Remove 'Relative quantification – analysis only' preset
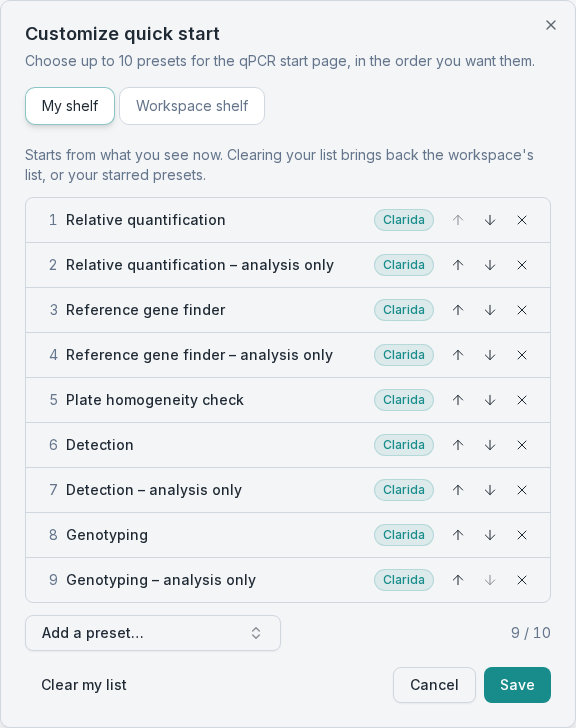This screenshot has height=728, width=576. pyautogui.click(x=522, y=265)
